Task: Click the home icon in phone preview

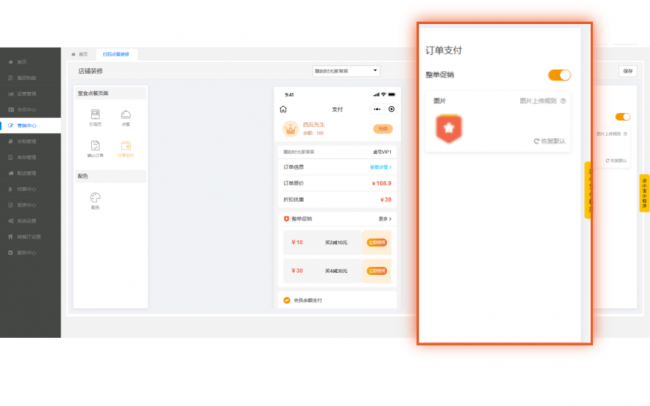Action: pos(283,109)
